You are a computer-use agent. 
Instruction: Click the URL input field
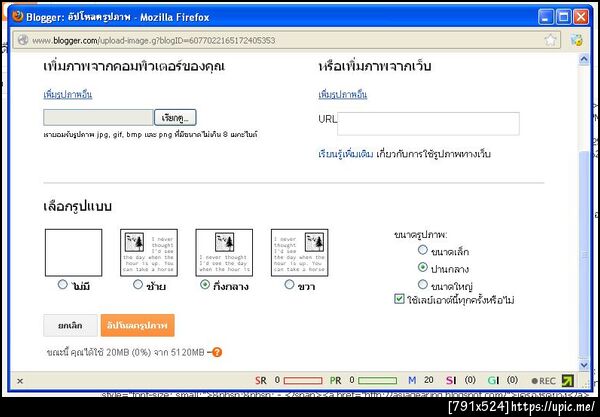[428, 124]
